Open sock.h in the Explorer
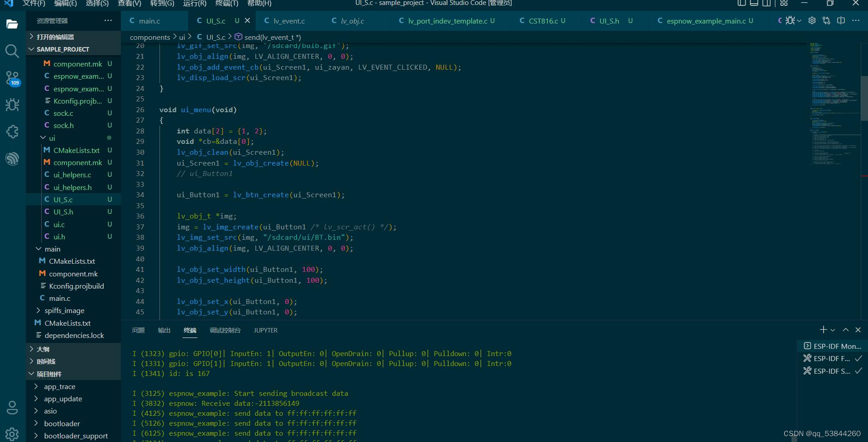The height and width of the screenshot is (442, 868). tap(73, 125)
